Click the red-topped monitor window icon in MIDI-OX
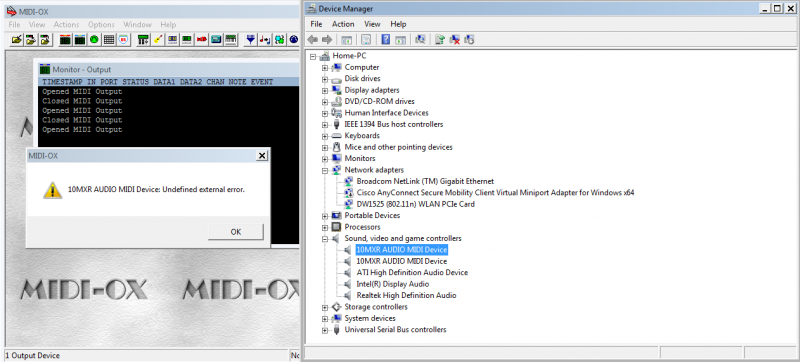This screenshot has width=800, height=362. (65, 39)
